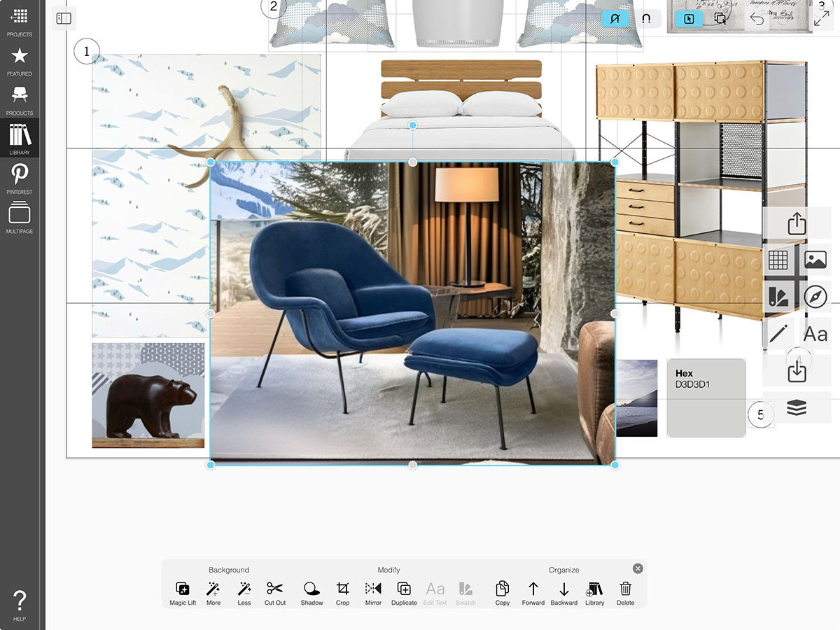Delete the selected image with trash icon
This screenshot has height=630, width=840.
(x=625, y=593)
